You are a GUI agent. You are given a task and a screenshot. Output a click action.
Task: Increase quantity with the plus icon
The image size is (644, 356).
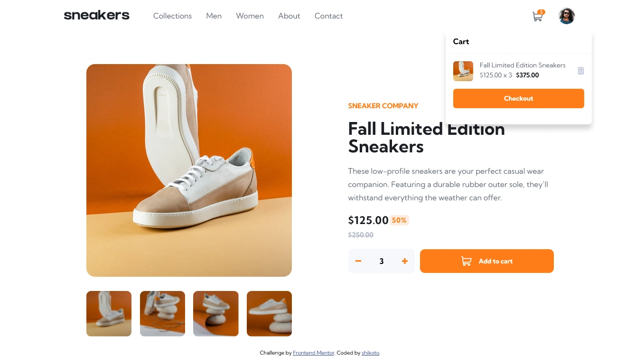(405, 261)
